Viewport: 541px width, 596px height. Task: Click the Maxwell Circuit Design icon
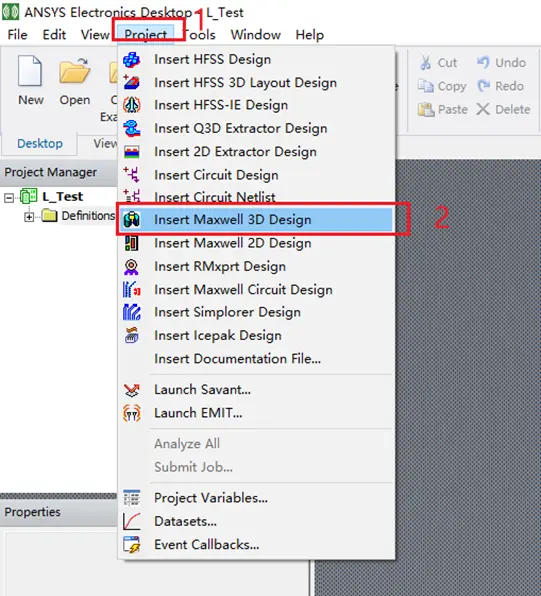(132, 290)
